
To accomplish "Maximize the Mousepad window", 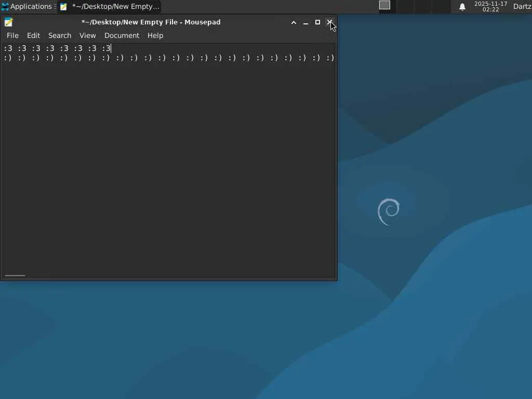I will [317, 22].
